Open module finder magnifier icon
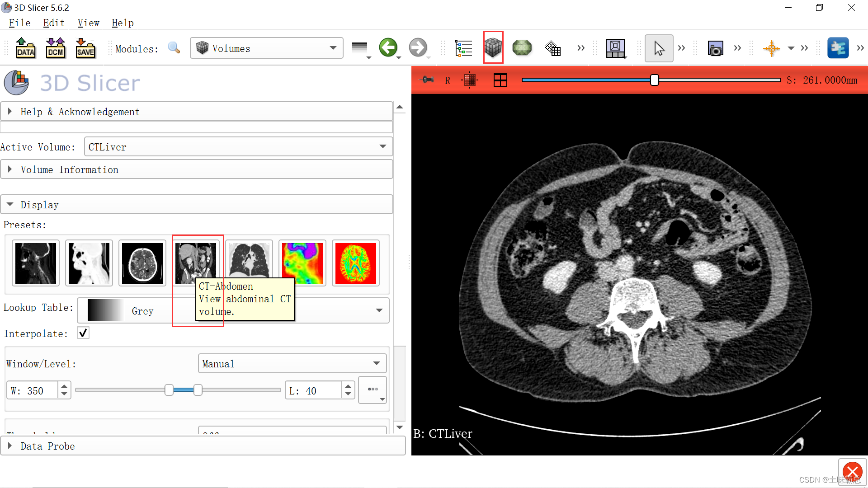Screen dimensions: 868x488 click(x=174, y=48)
